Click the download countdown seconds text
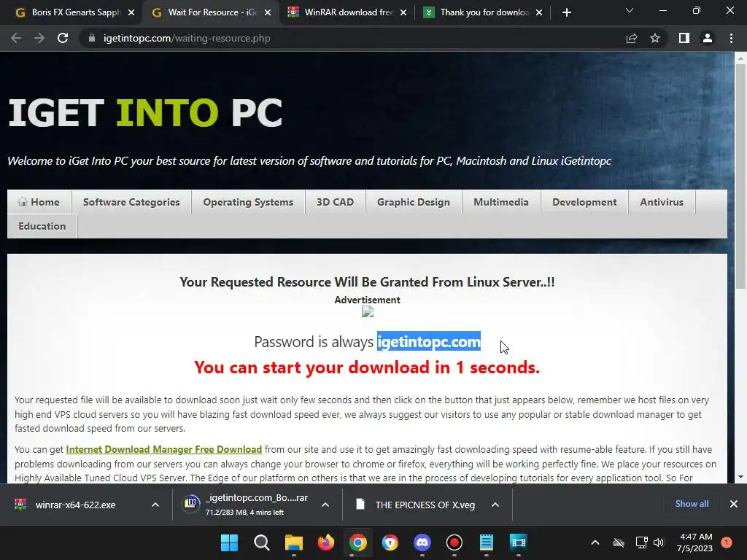 (x=367, y=367)
